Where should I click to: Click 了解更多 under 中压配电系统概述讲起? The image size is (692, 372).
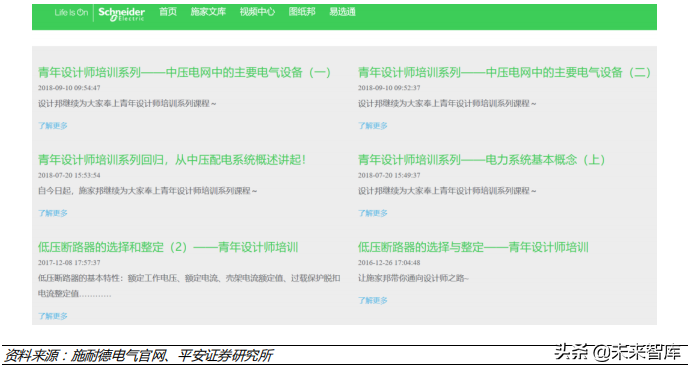[x=53, y=213]
